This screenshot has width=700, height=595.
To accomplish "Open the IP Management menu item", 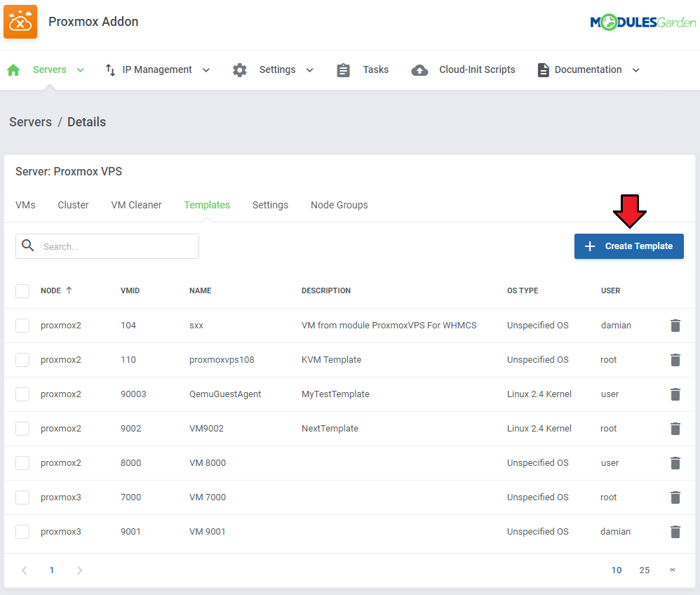I will pos(157,69).
